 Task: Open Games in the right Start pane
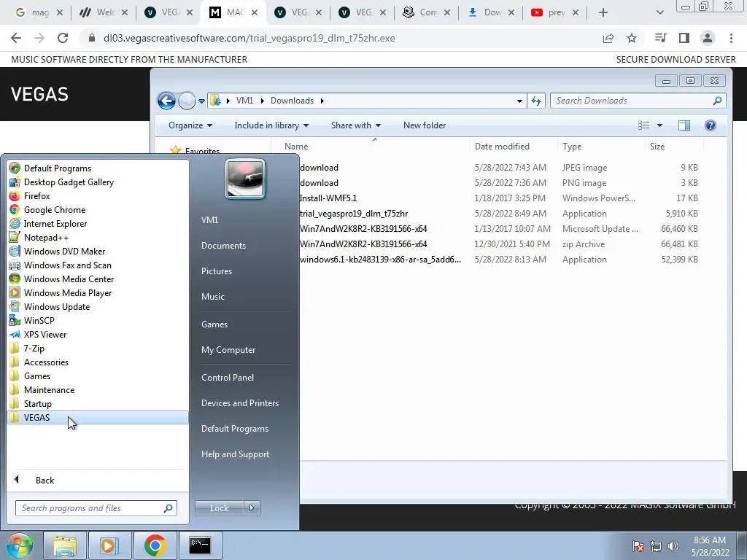(x=214, y=324)
